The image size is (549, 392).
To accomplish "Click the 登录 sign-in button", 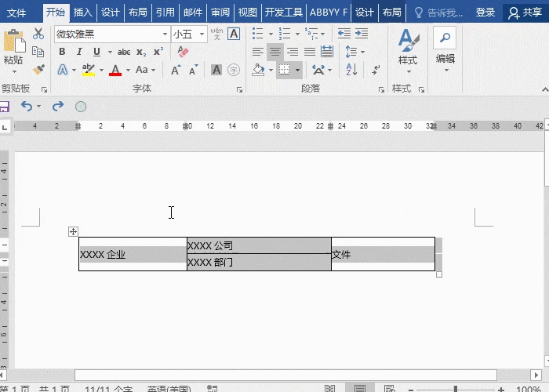I will (x=485, y=12).
